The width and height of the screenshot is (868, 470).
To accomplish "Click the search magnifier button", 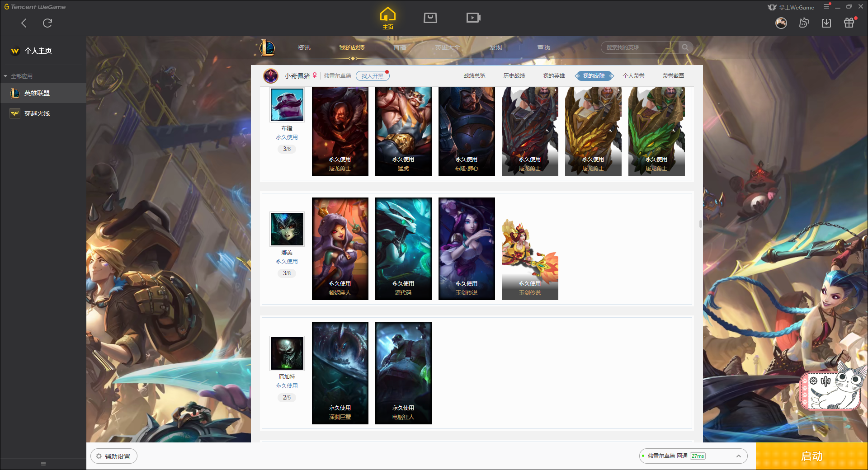I will point(685,47).
